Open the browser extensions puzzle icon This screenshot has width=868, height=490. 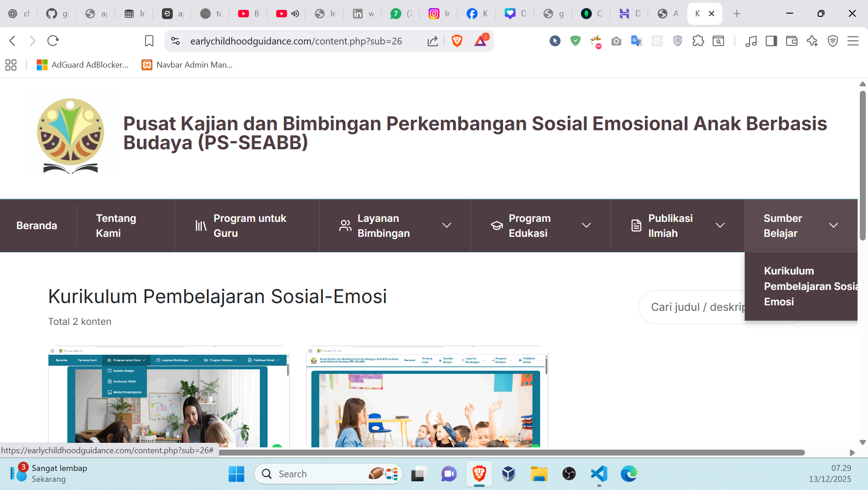(698, 41)
